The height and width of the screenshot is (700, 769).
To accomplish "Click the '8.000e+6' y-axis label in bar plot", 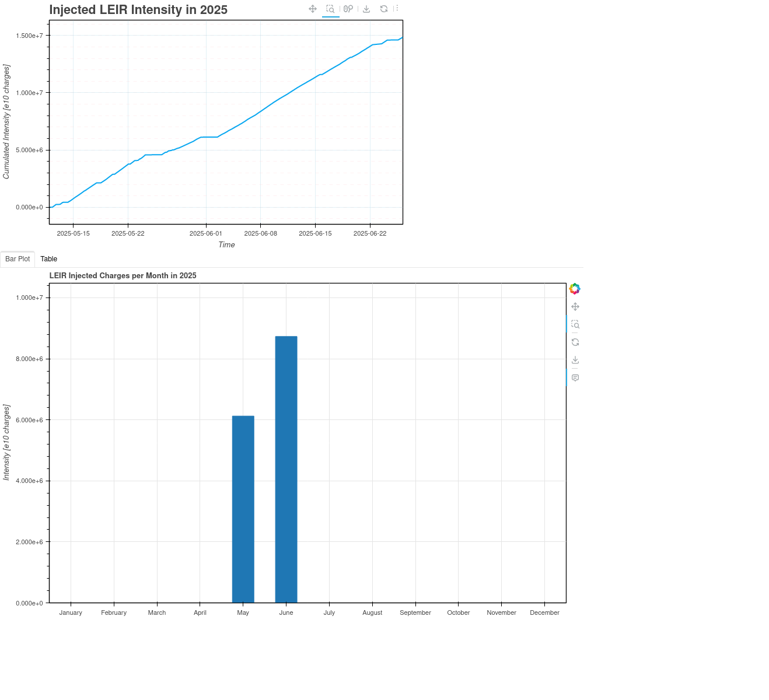I will pos(30,359).
